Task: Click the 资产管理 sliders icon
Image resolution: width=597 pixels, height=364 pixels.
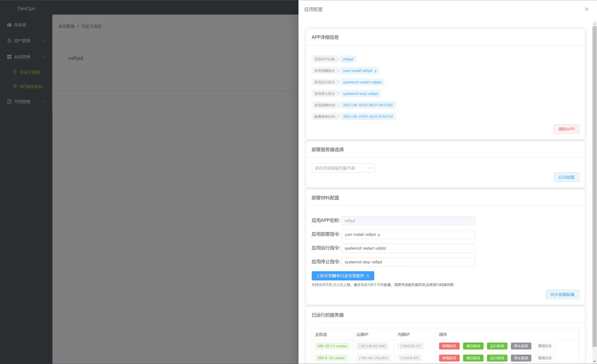Action: (x=9, y=41)
